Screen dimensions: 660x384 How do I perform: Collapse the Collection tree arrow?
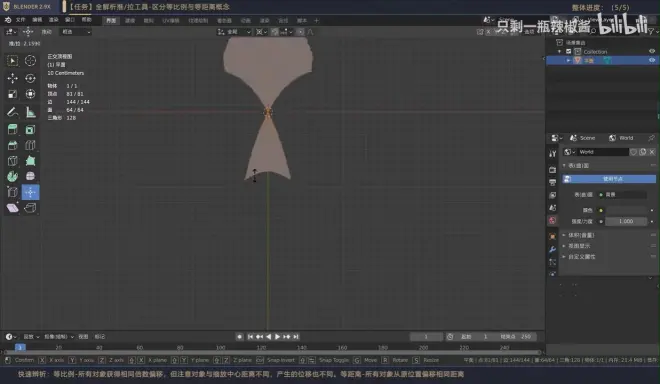coord(559,51)
